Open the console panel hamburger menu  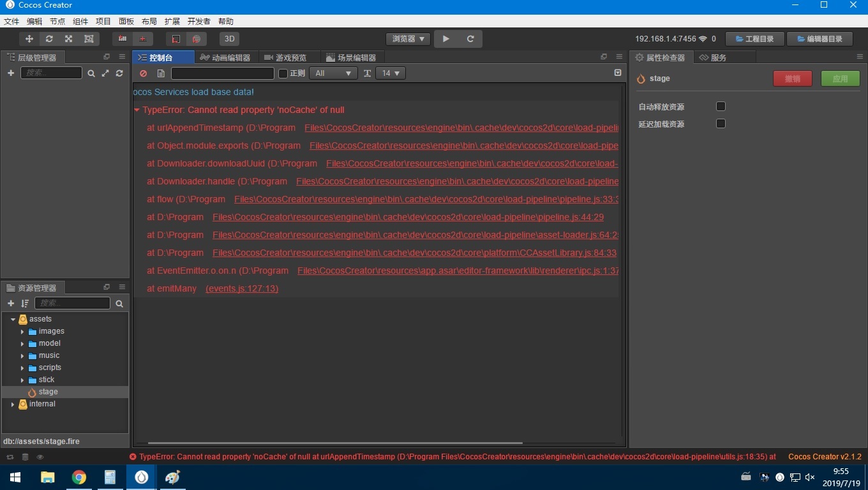click(619, 57)
